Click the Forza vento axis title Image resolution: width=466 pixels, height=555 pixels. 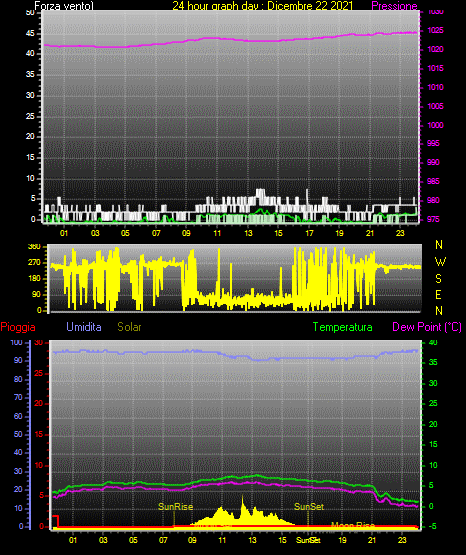tap(64, 6)
